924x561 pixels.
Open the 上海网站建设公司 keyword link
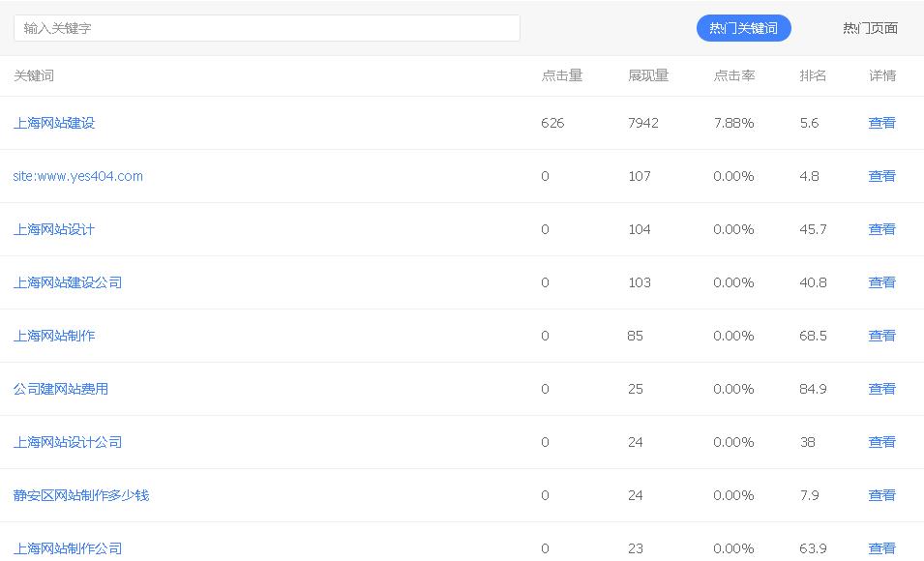tap(68, 282)
